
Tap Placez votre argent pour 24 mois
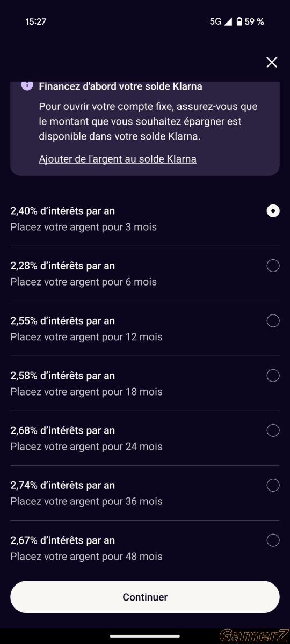pos(86,447)
